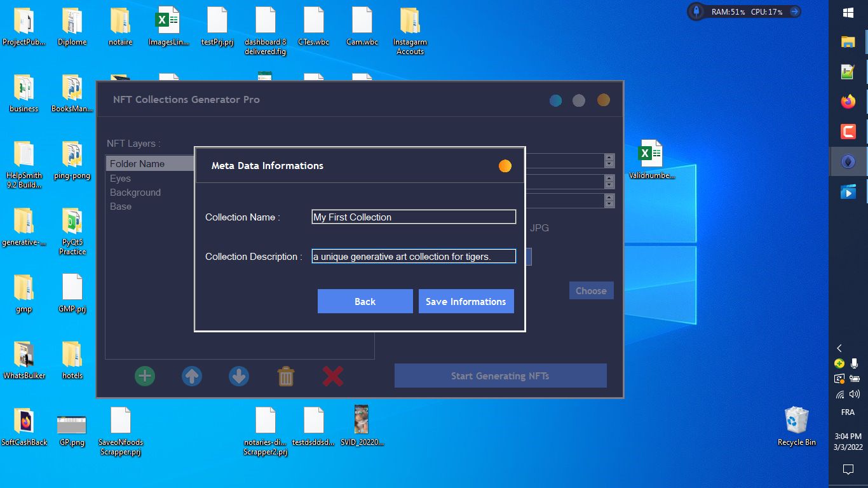The height and width of the screenshot is (488, 868).
Task: Click the move layer down arrow
Action: (239, 376)
